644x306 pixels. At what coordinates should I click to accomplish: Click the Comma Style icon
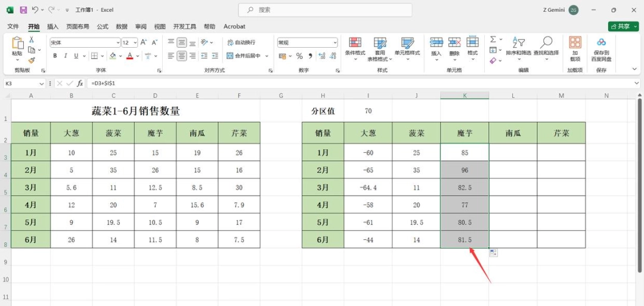[x=311, y=56]
